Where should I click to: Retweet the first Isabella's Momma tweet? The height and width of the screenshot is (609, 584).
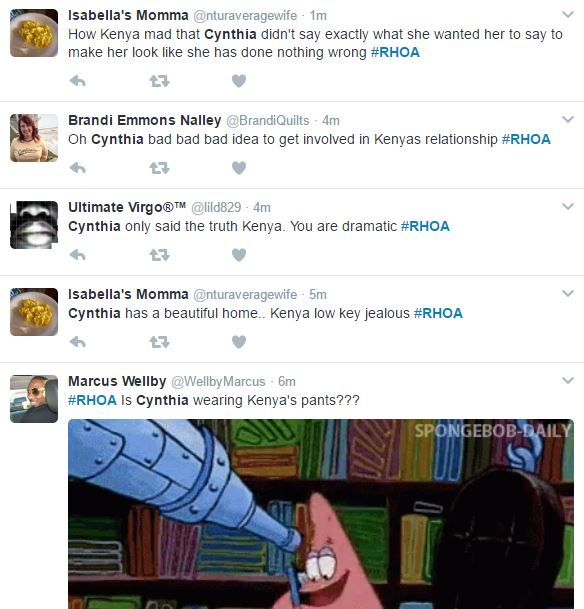159,81
